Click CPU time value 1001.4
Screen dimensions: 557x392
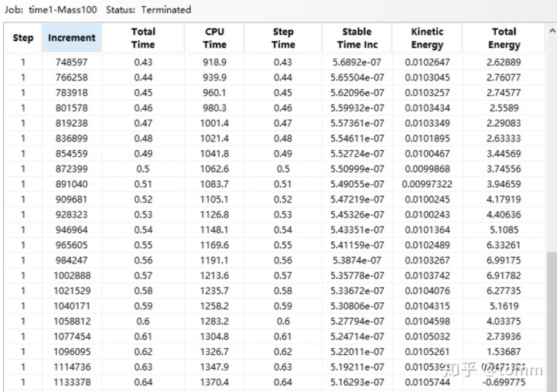pos(214,123)
